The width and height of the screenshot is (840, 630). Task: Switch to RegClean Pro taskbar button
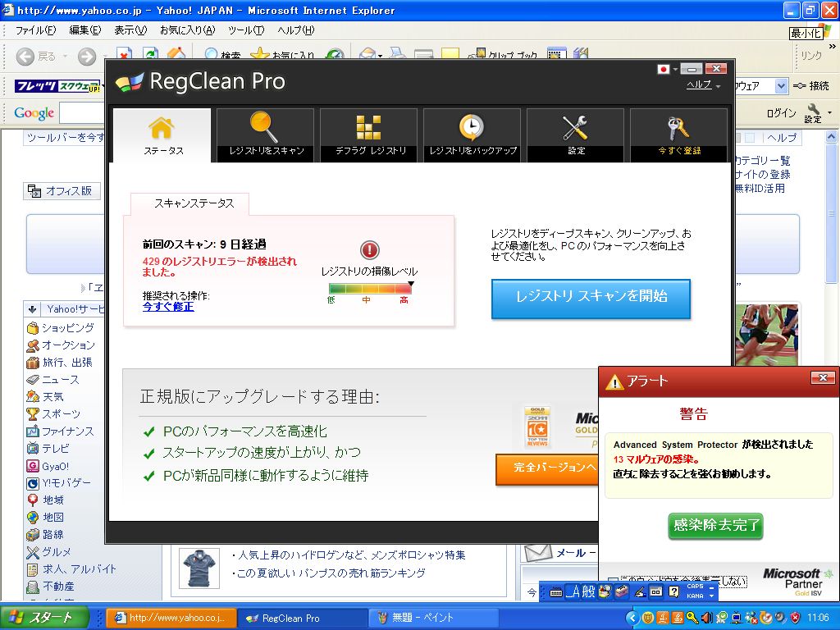[x=302, y=619]
